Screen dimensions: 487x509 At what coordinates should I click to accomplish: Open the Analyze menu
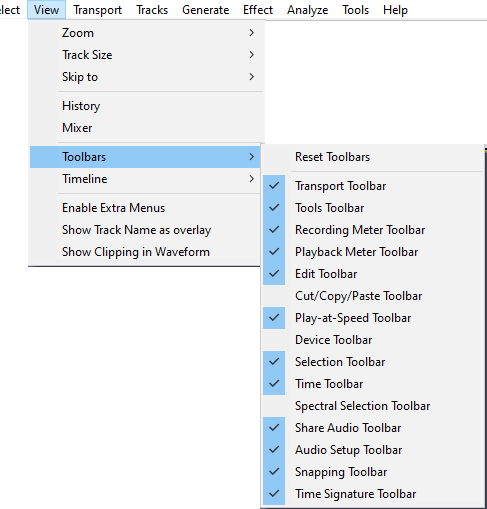[x=308, y=10]
